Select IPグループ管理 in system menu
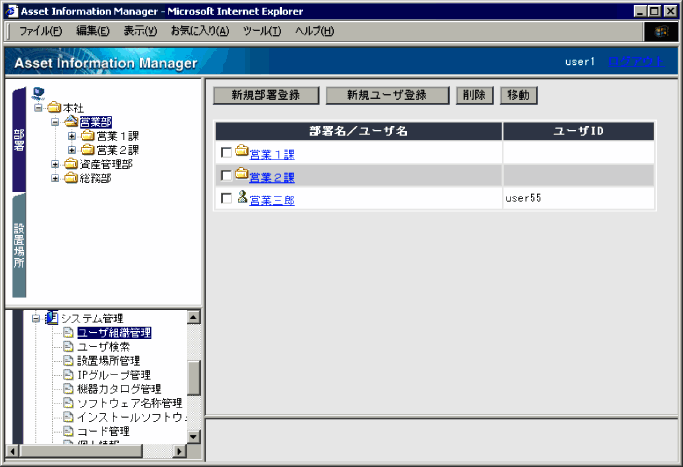683x467 pixels. point(114,375)
